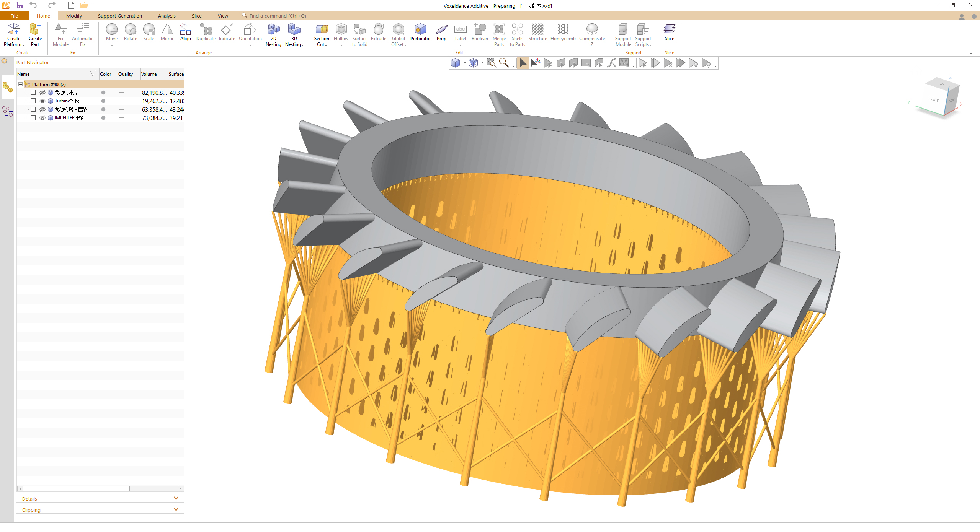Toggle visibility eye of IMPELLER叶轮
This screenshot has width=980, height=532.
coord(42,118)
